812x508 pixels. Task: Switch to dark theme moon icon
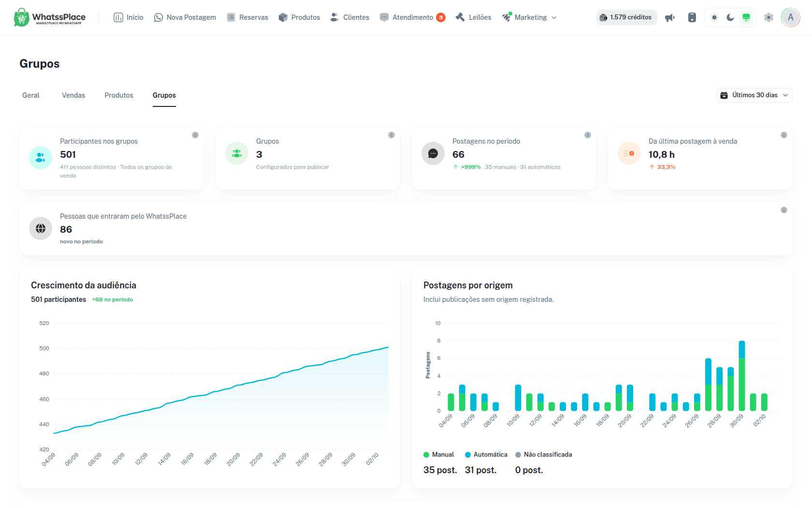[730, 17]
